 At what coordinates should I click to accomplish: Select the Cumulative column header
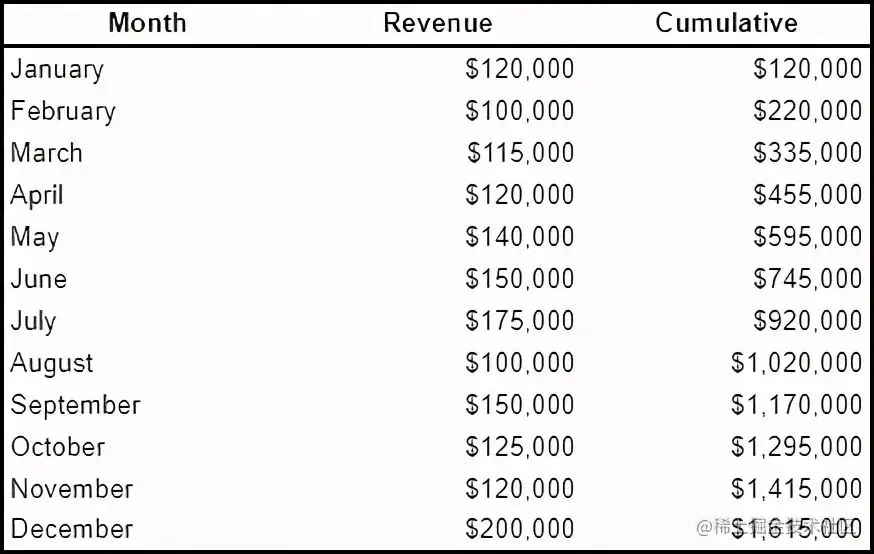pyautogui.click(x=726, y=23)
